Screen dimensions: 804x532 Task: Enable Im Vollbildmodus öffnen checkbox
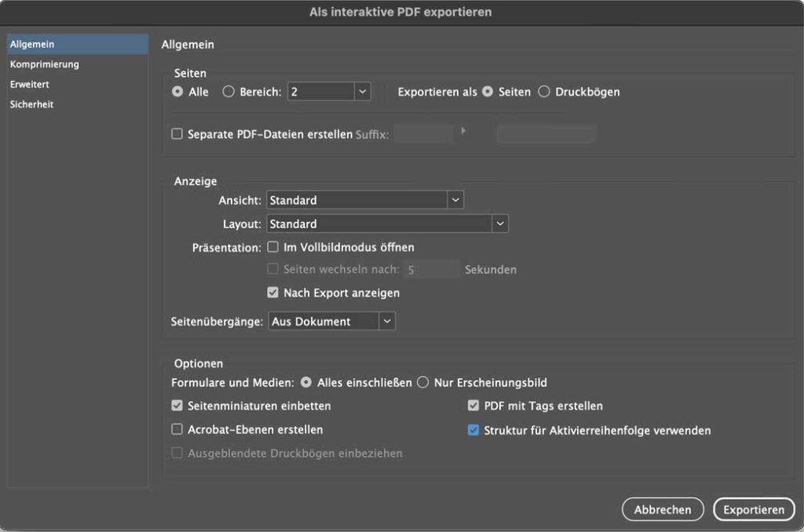coord(272,247)
